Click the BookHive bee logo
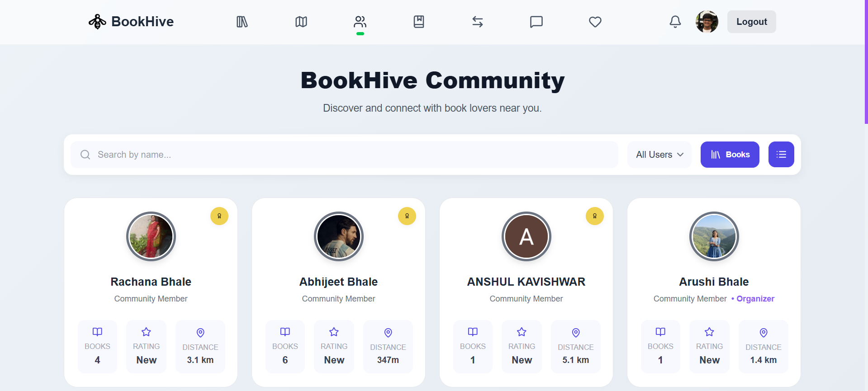 point(97,22)
